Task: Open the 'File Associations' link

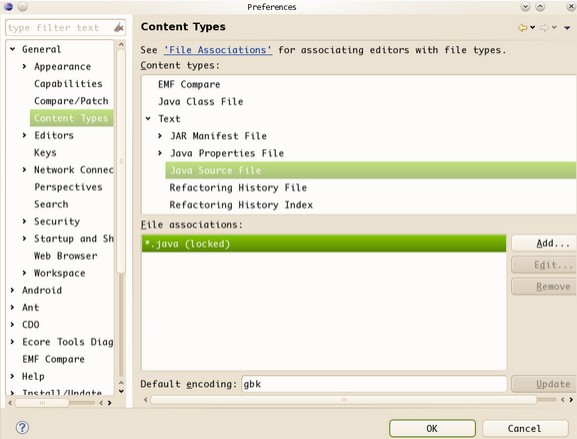Action: (218, 50)
